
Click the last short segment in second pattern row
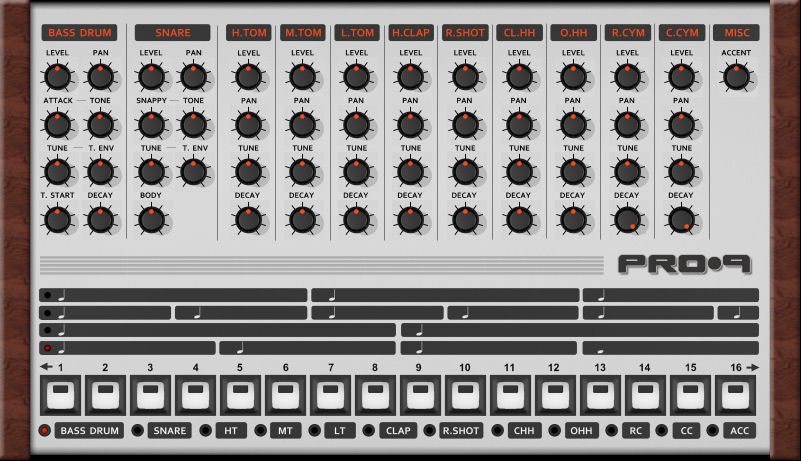(738, 313)
